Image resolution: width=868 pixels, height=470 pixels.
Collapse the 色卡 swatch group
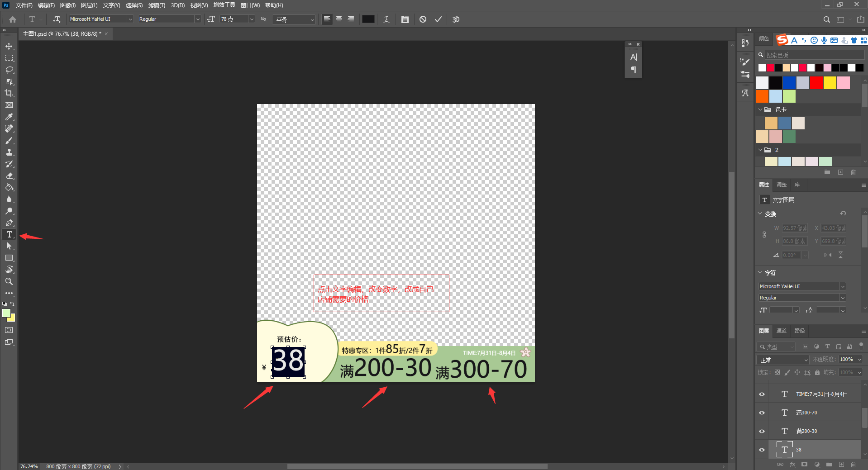tap(760, 109)
